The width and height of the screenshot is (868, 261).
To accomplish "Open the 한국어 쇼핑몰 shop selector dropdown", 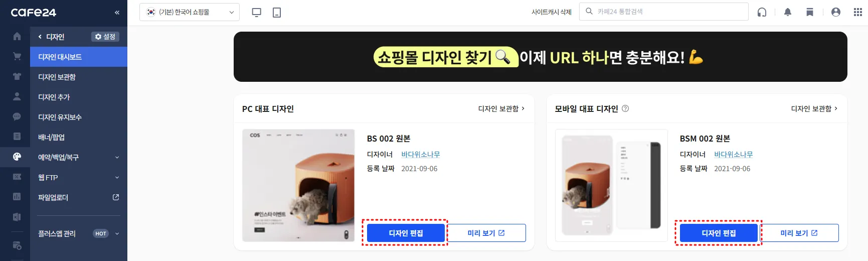I will click(x=190, y=12).
